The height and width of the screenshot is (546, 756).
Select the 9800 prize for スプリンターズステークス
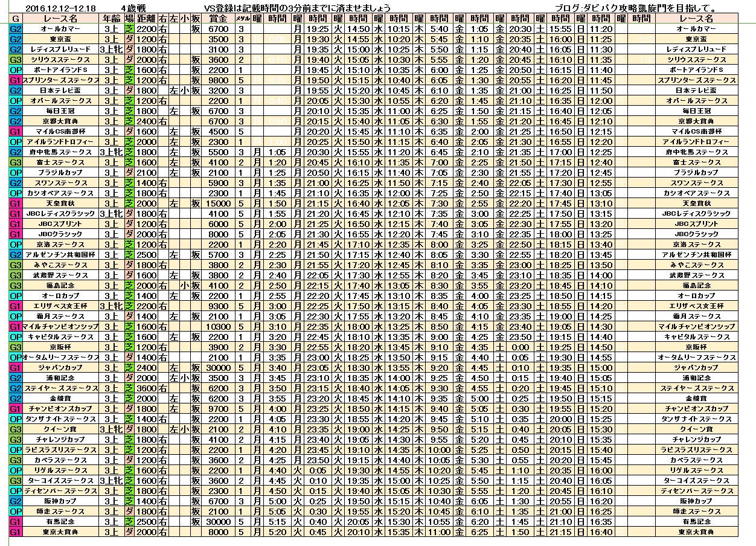point(217,80)
